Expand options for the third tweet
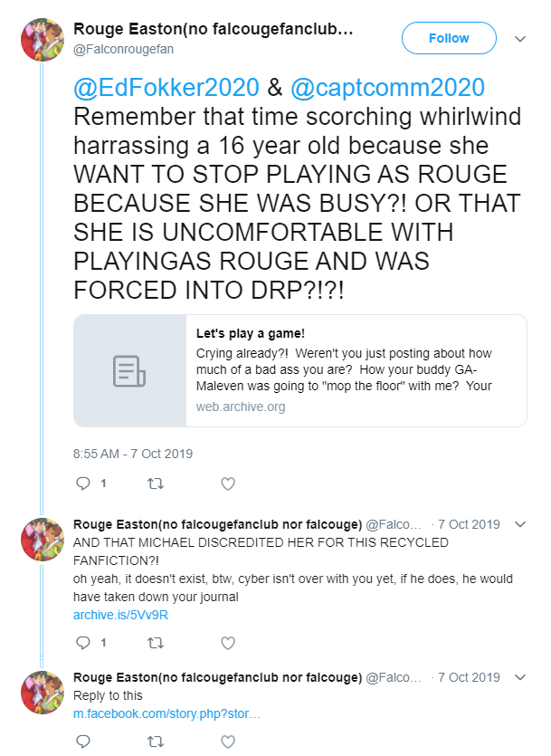This screenshot has width=551, height=756. [520, 677]
